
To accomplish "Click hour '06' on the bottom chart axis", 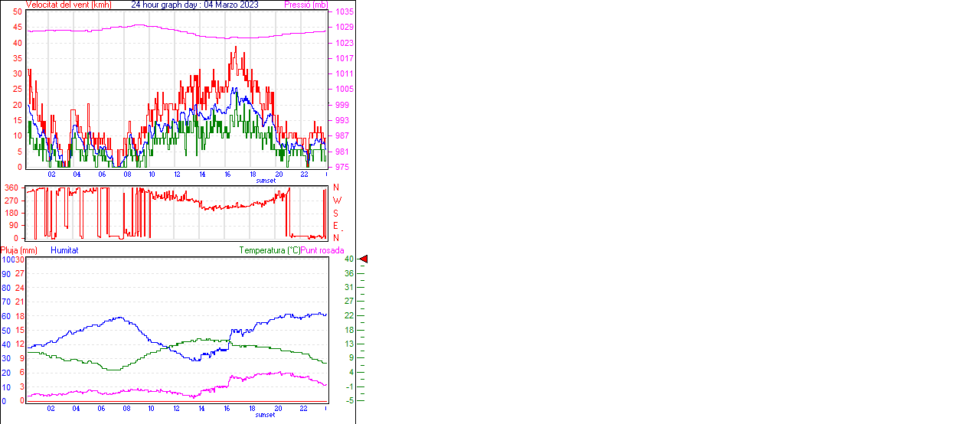I will click(x=102, y=408).
